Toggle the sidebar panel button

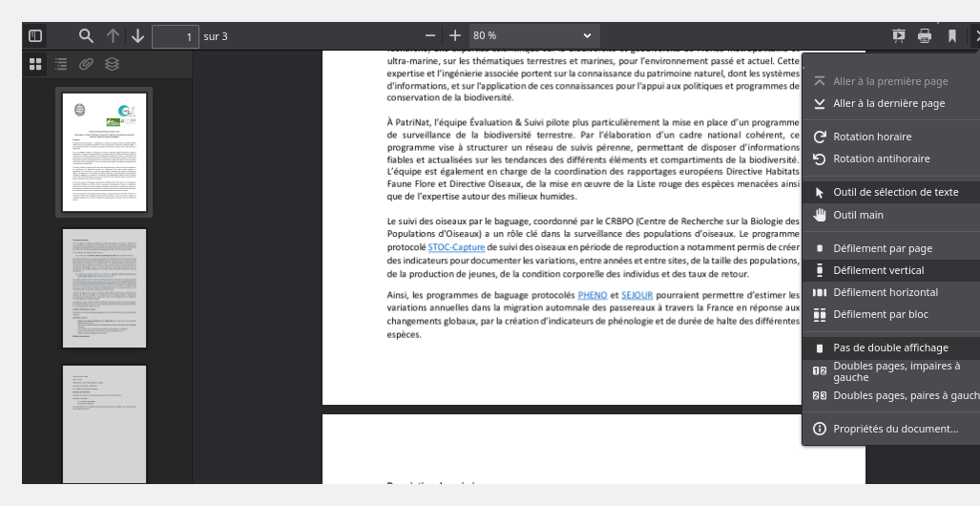click(35, 36)
